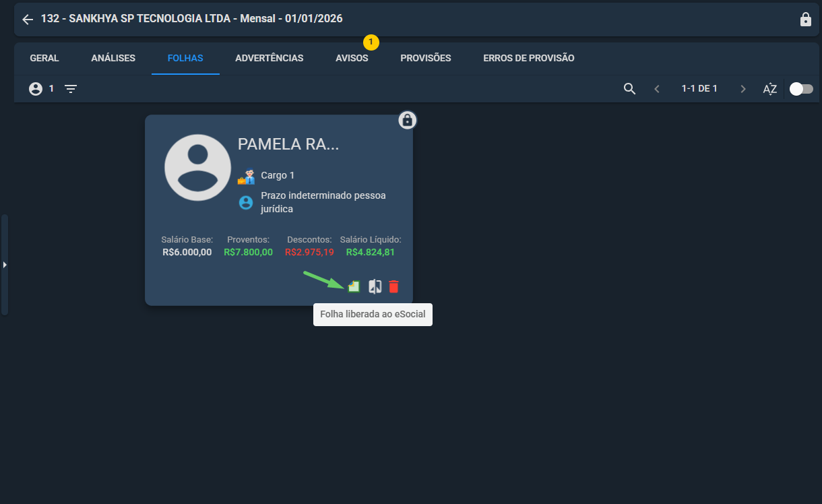Go back using the header arrow
Viewport: 822px width, 504px height.
coord(28,20)
